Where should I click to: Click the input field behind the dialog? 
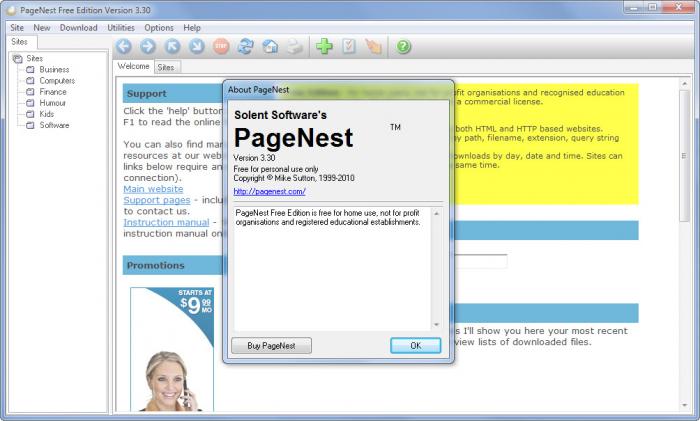click(480, 261)
